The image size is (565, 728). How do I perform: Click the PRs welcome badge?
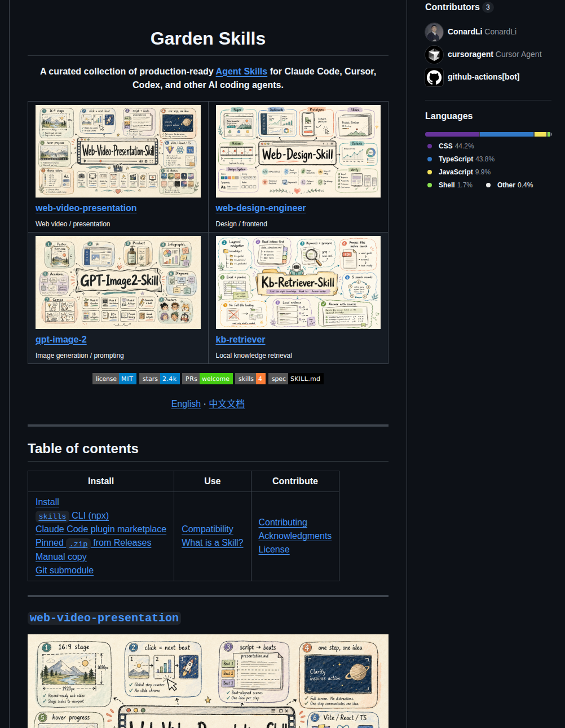coord(208,379)
